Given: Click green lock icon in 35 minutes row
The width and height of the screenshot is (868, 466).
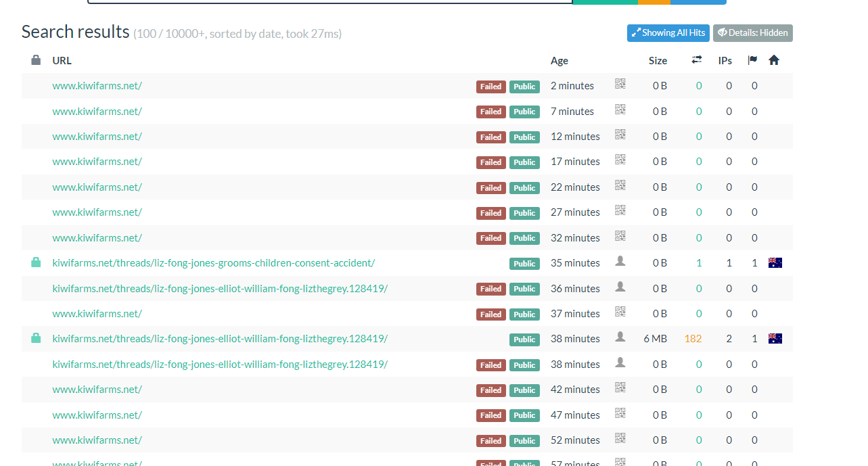Looking at the screenshot, I should [x=36, y=262].
